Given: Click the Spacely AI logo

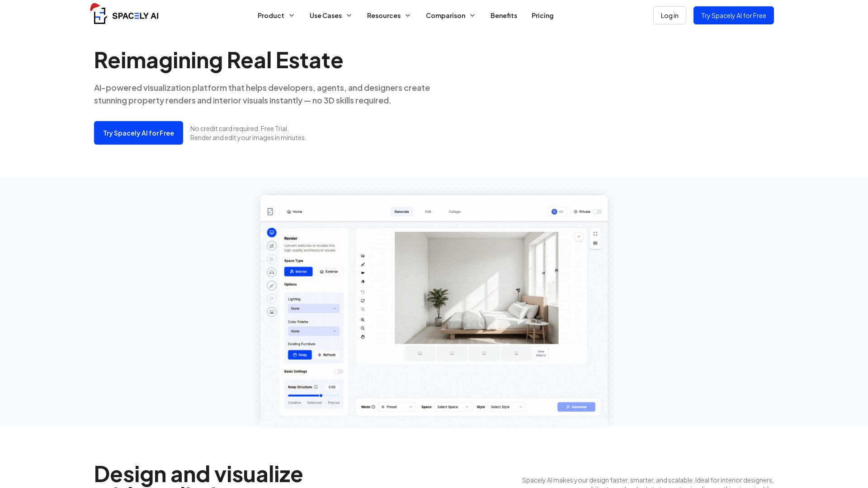Looking at the screenshot, I should point(126,15).
